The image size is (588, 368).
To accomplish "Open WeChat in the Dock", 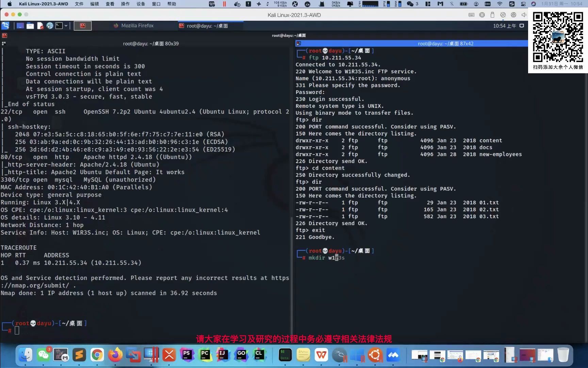I will click(x=43, y=355).
